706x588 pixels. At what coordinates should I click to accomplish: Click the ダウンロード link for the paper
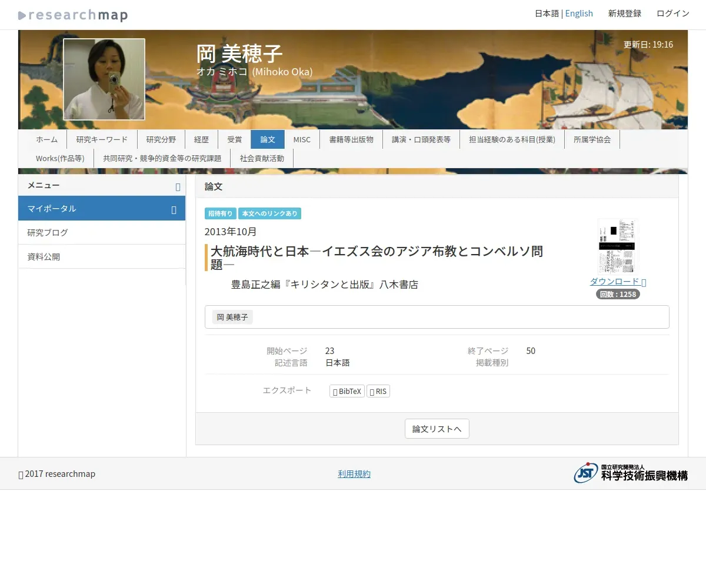point(618,282)
